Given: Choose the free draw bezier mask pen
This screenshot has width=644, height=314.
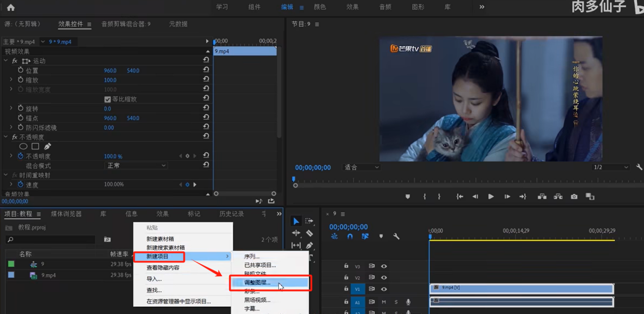Looking at the screenshot, I should (x=47, y=147).
